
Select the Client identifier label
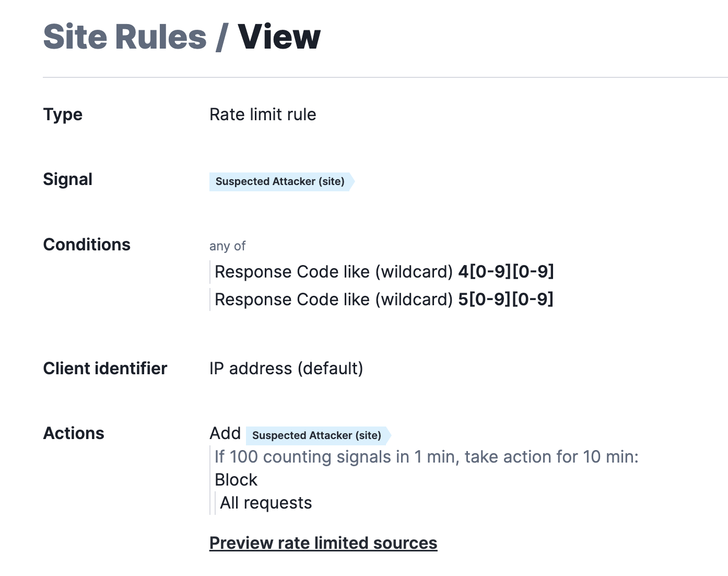[105, 368]
